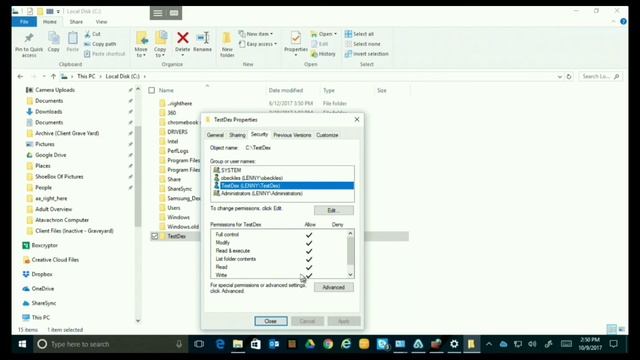Click Type here to search box
The width and height of the screenshot is (640, 360).
[110, 344]
